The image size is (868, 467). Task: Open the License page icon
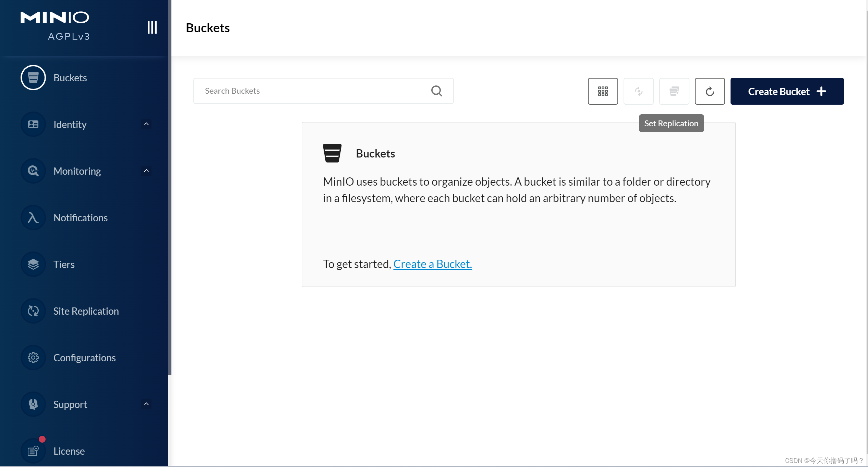[33, 451]
